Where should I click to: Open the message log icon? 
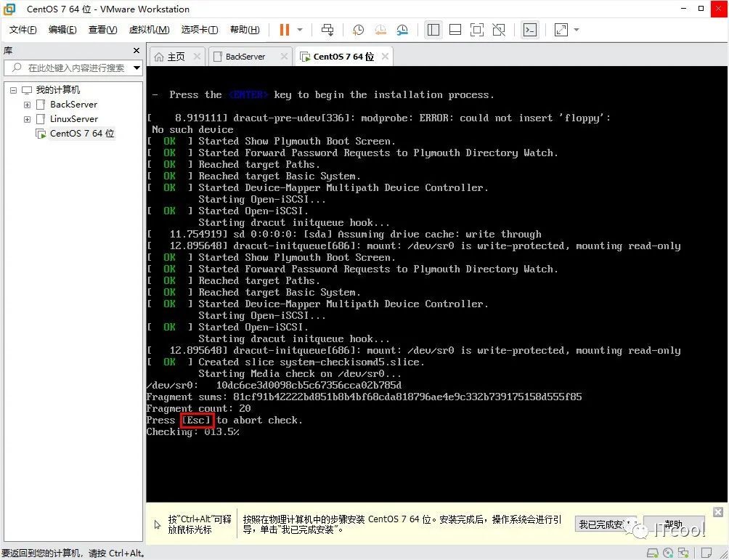[x=706, y=553]
